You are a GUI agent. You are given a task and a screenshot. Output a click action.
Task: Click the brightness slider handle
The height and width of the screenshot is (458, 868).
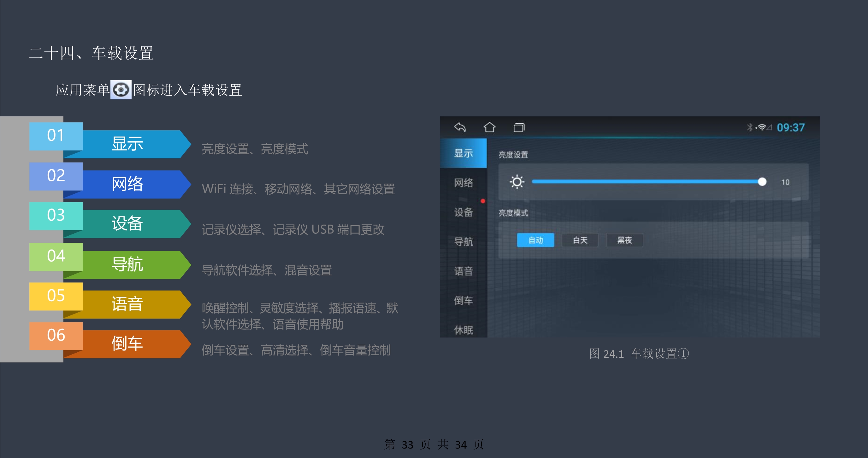point(762,182)
